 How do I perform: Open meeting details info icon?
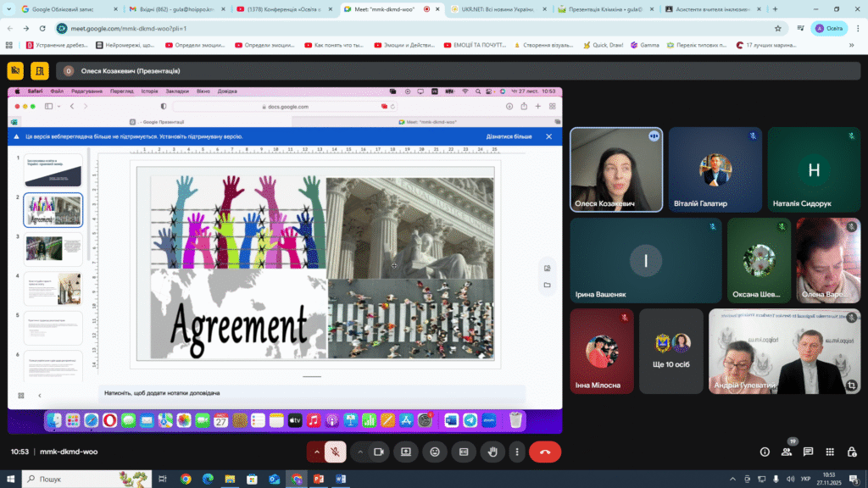pyautogui.click(x=765, y=452)
